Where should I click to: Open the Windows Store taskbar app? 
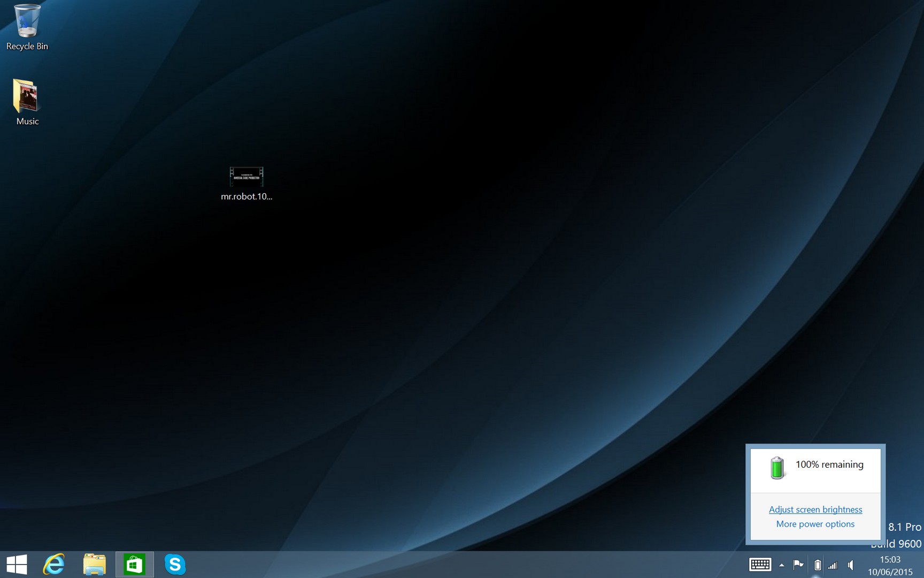134,565
